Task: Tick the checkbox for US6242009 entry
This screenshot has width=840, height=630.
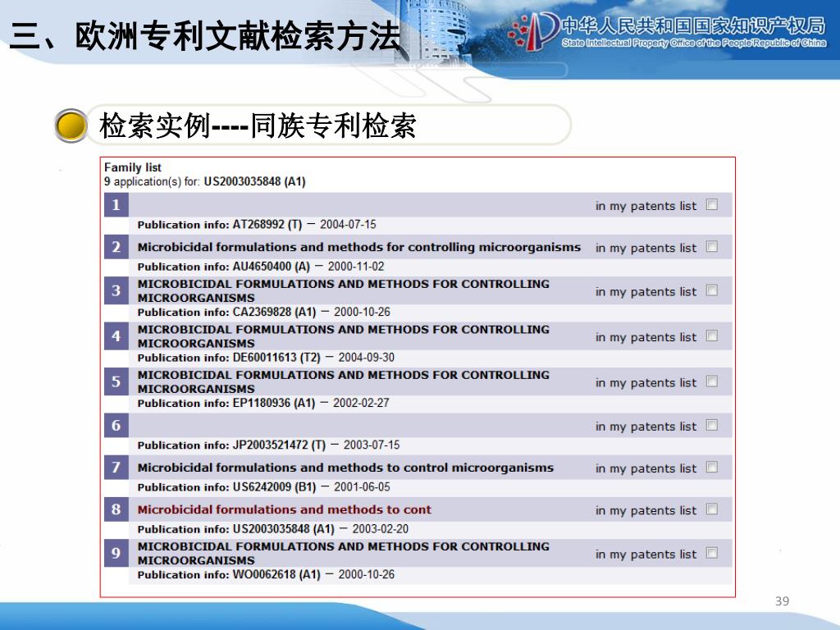Action: (711, 467)
